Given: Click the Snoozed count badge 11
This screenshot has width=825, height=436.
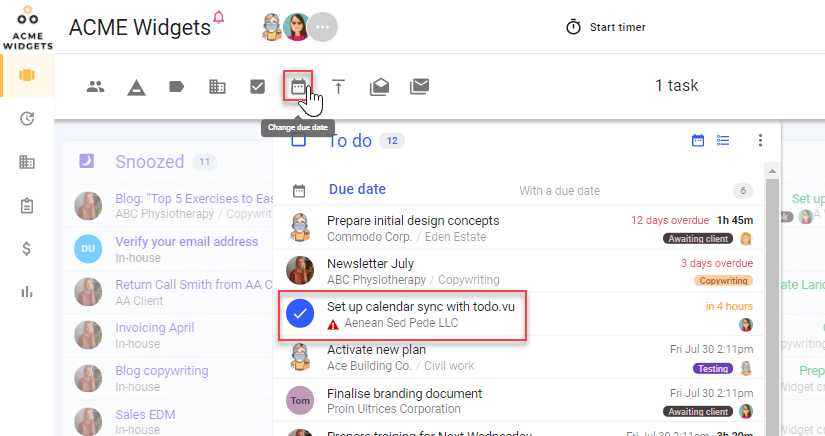Looking at the screenshot, I should pyautogui.click(x=205, y=162).
